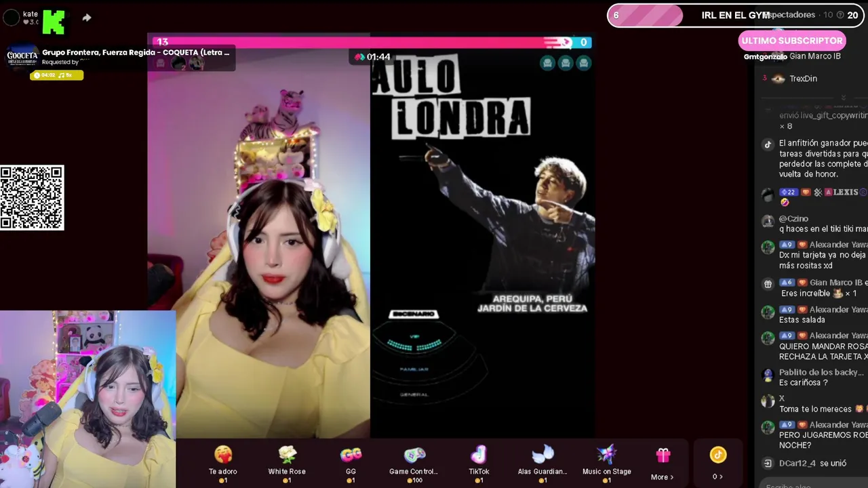The width and height of the screenshot is (868, 488).
Task: Open kate's profile avatar
Action: pos(12,18)
